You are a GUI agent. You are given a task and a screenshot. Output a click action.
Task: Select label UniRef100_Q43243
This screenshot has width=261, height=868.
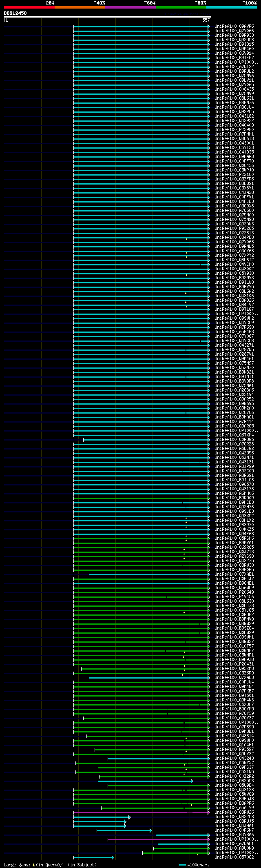[x=234, y=758]
